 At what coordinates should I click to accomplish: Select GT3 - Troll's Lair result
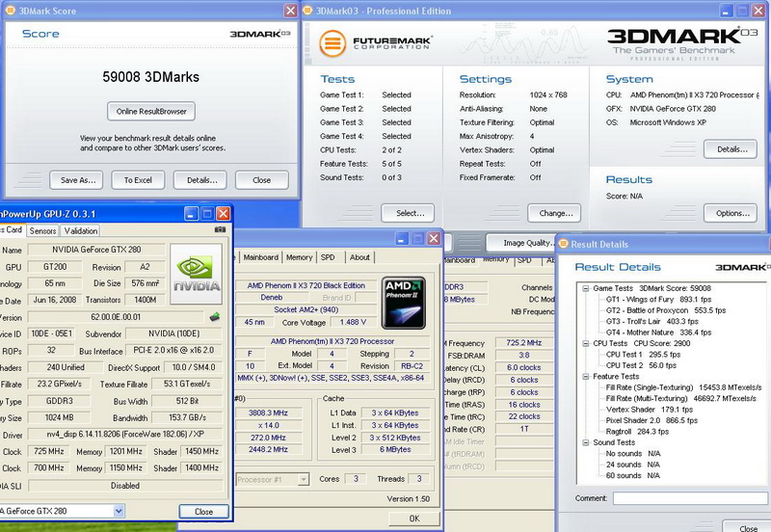(652, 321)
